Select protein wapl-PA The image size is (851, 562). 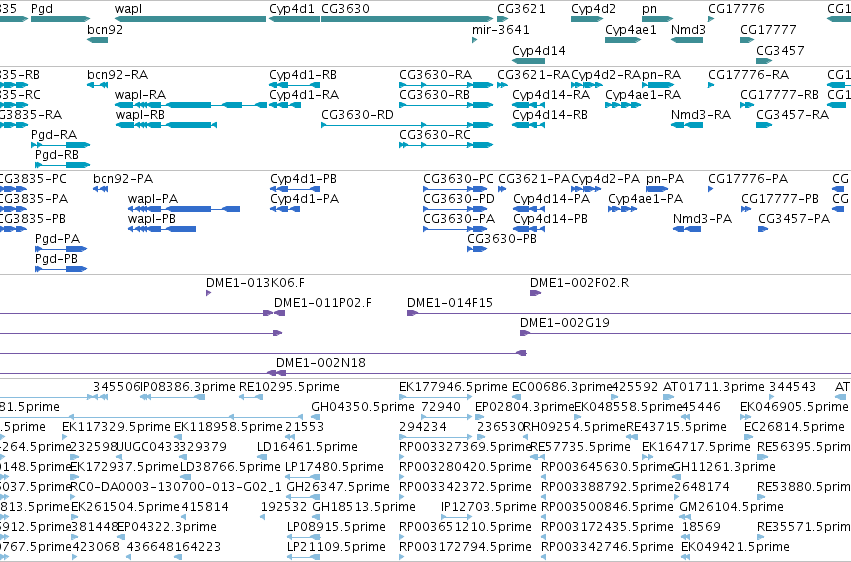153,199
